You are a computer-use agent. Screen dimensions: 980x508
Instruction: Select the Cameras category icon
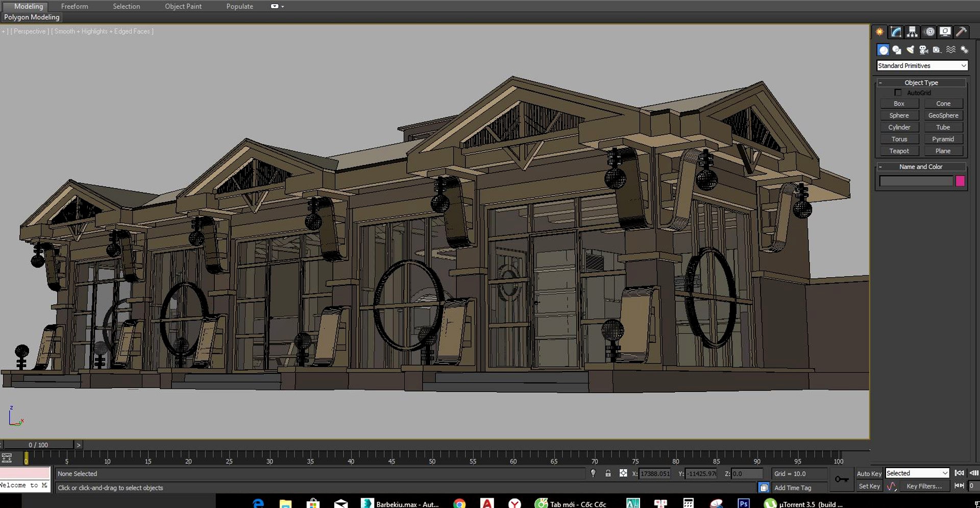(923, 50)
